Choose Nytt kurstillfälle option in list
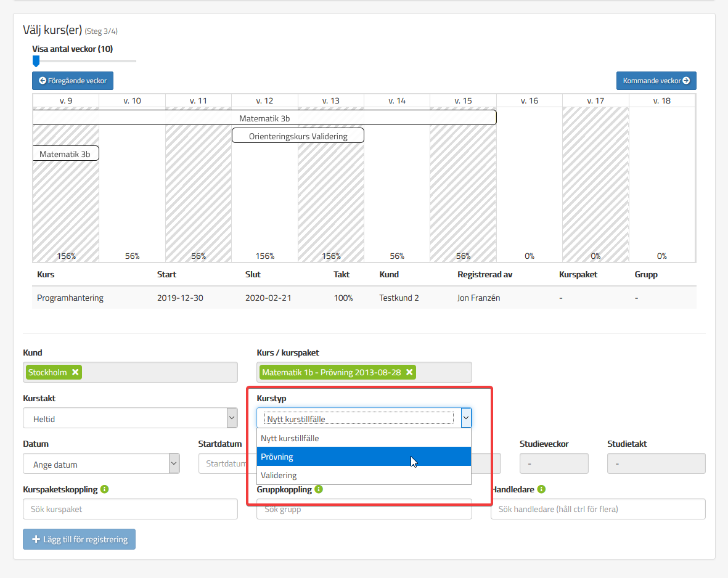This screenshot has width=728, height=578. coord(364,438)
